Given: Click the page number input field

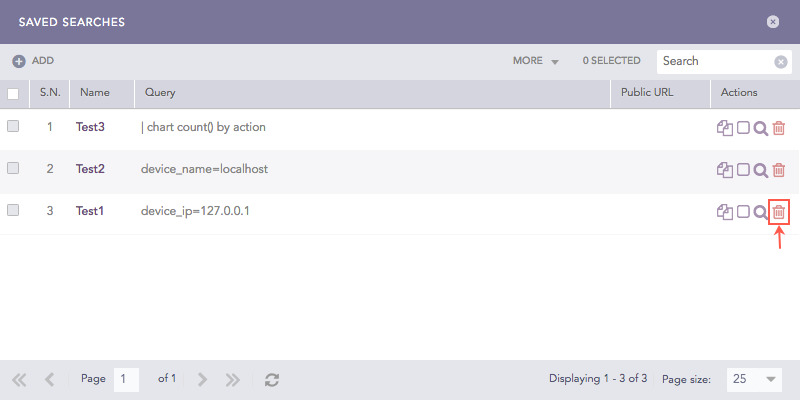Looking at the screenshot, I should pyautogui.click(x=126, y=379).
